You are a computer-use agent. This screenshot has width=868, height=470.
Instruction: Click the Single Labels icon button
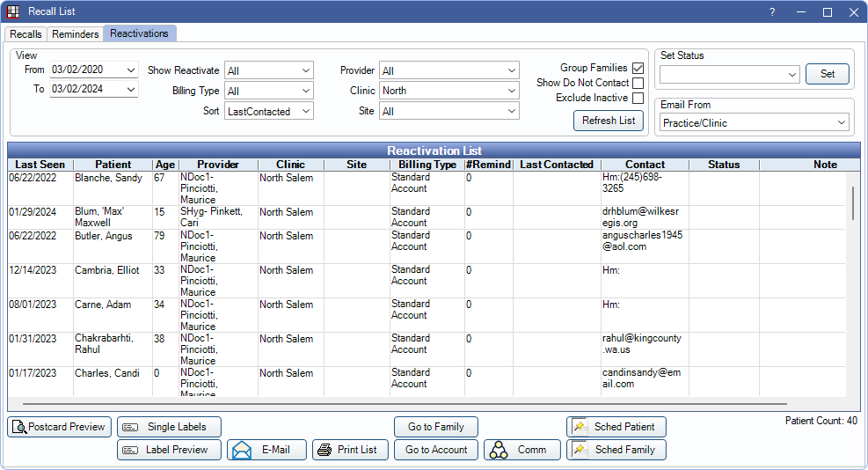coord(130,427)
